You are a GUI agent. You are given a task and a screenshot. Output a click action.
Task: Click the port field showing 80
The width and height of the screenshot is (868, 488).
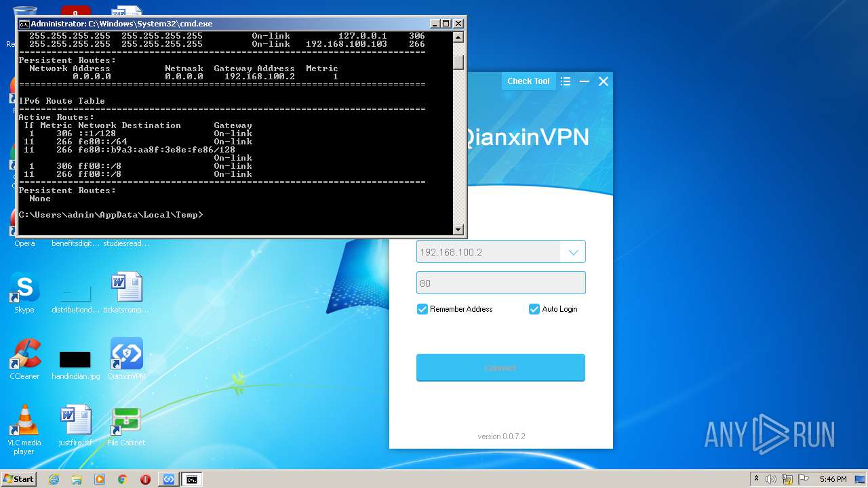pos(500,283)
